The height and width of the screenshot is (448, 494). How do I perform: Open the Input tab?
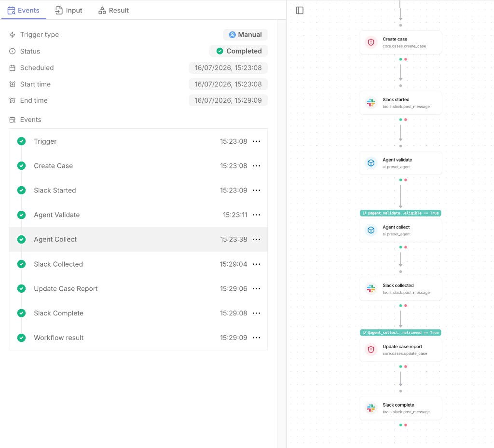click(x=69, y=11)
